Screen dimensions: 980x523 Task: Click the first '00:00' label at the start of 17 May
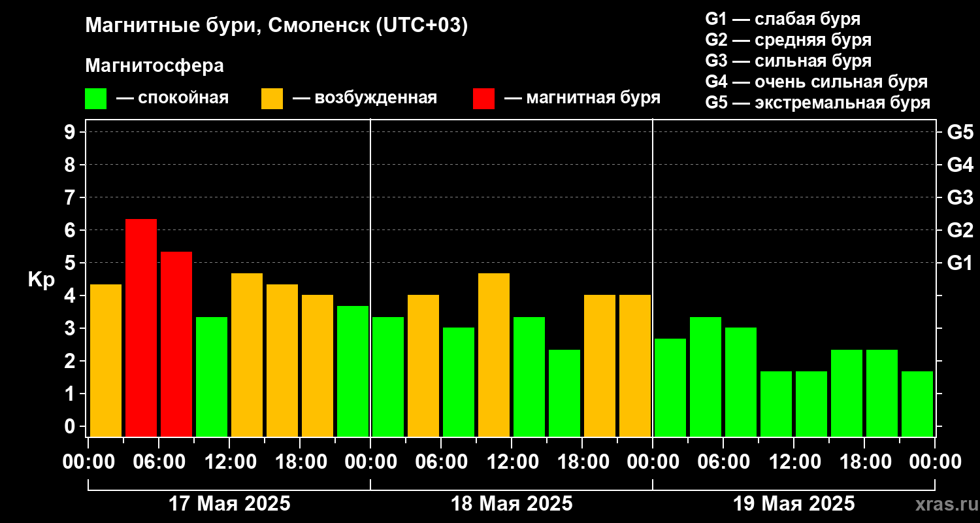pyautogui.click(x=88, y=462)
